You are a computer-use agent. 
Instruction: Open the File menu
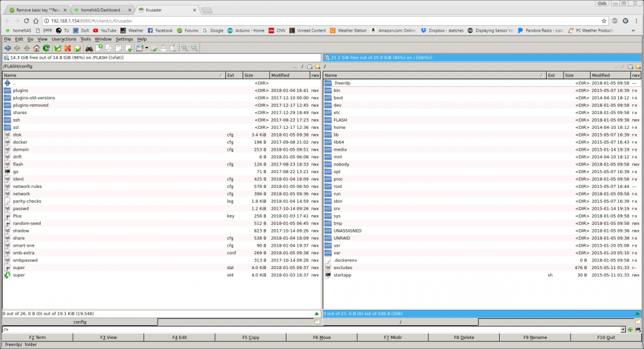point(7,39)
